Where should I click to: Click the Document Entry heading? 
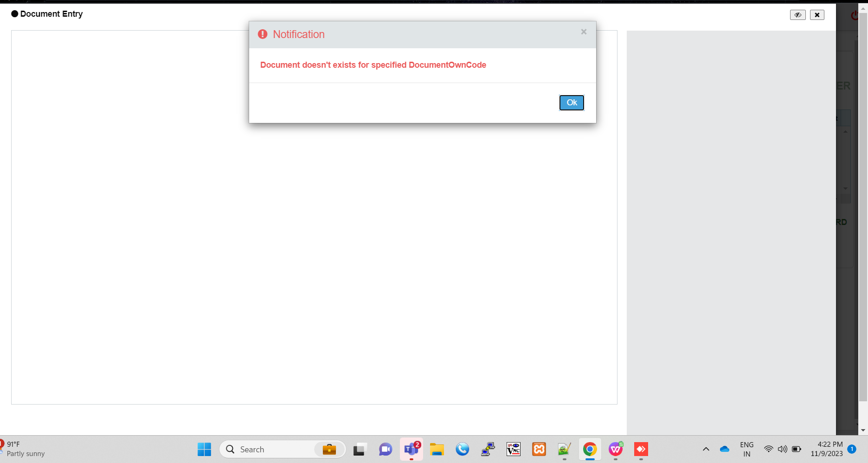tap(51, 14)
